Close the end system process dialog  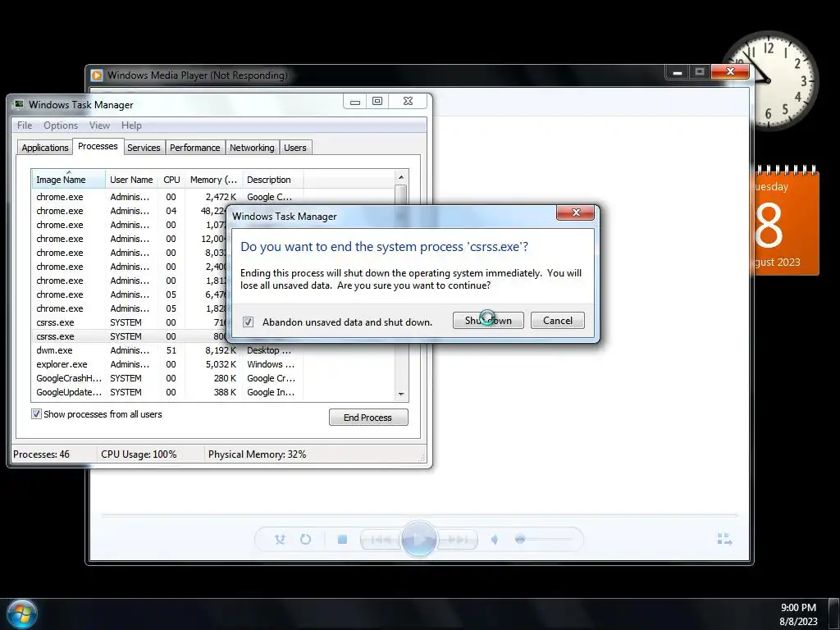pyautogui.click(x=575, y=212)
